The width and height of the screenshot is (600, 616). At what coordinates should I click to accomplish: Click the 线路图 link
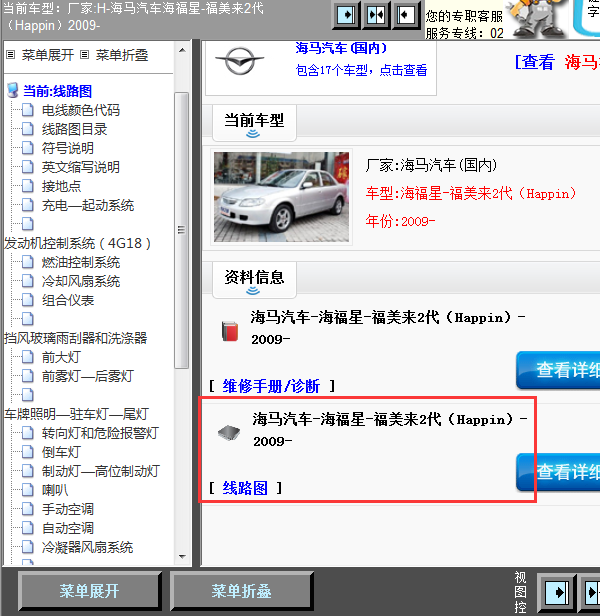[x=245, y=488]
